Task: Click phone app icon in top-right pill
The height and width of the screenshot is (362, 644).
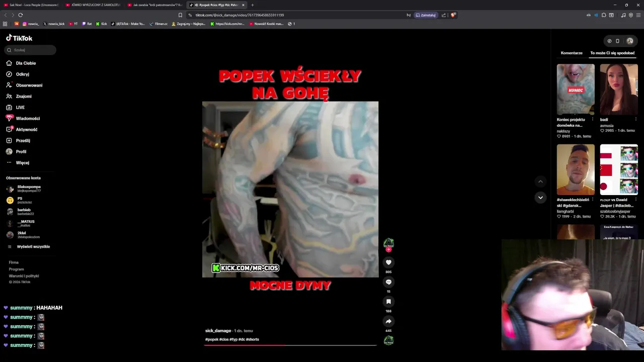Action: (617, 41)
